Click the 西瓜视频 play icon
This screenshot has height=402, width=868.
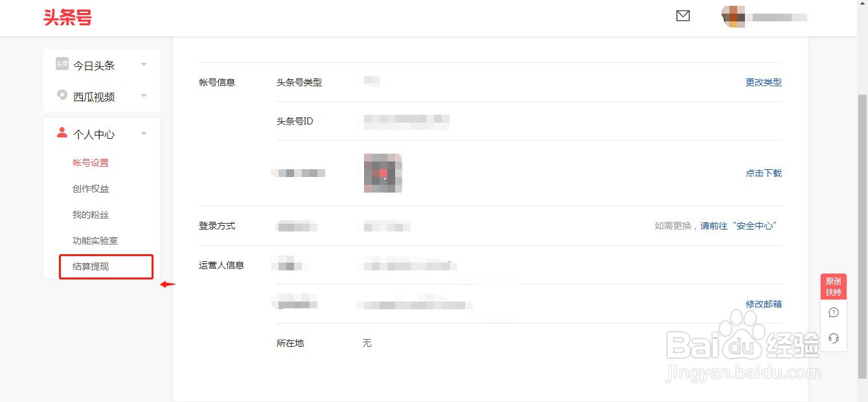coord(62,95)
